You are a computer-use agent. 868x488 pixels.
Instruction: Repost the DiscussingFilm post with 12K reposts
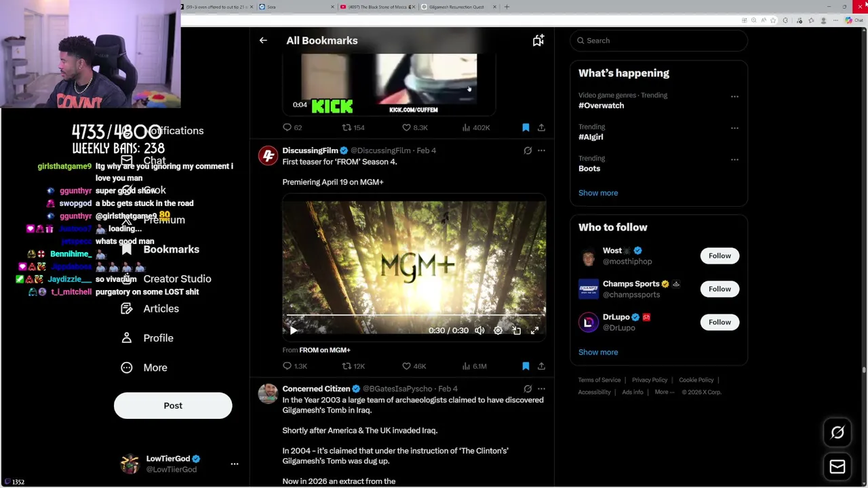[x=354, y=366]
